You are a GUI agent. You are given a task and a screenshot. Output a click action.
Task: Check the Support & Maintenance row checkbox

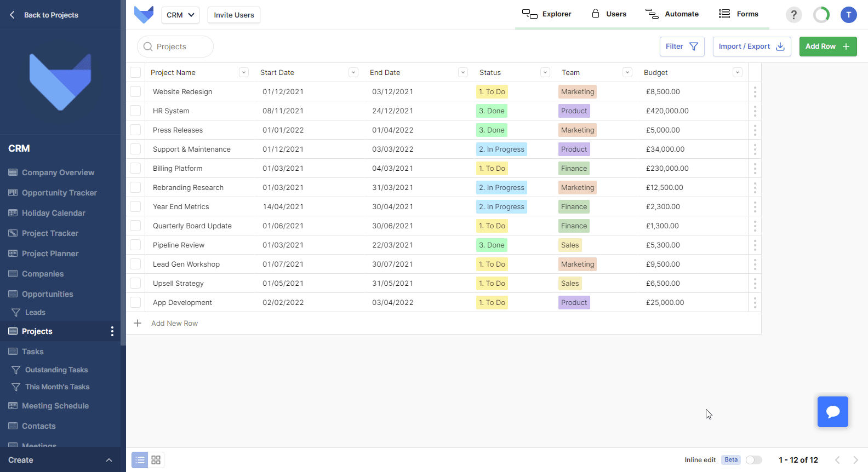pyautogui.click(x=135, y=149)
